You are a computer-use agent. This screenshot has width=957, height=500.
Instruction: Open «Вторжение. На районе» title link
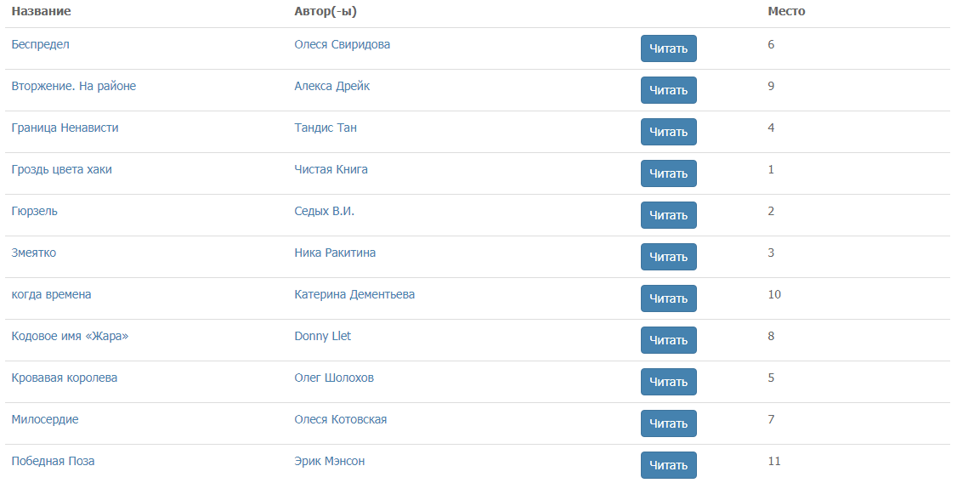73,86
